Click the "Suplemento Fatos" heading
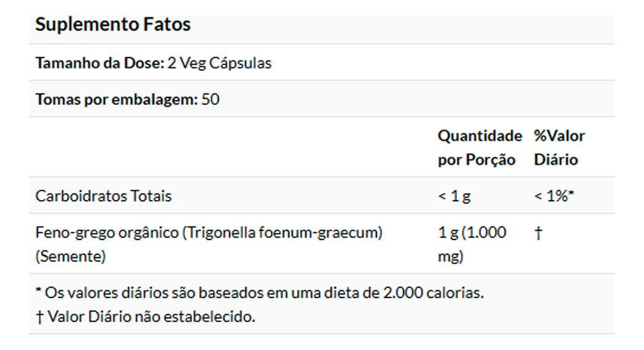The image size is (644, 350). pos(113,25)
